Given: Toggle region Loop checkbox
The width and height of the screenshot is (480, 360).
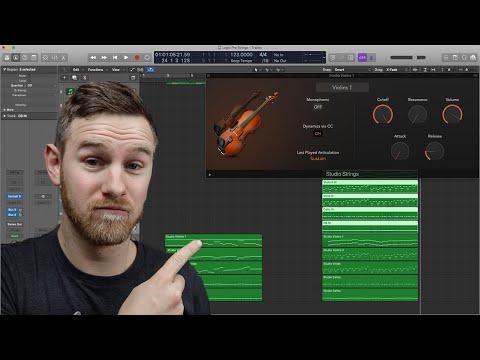Looking at the screenshot, I should click(30, 81).
